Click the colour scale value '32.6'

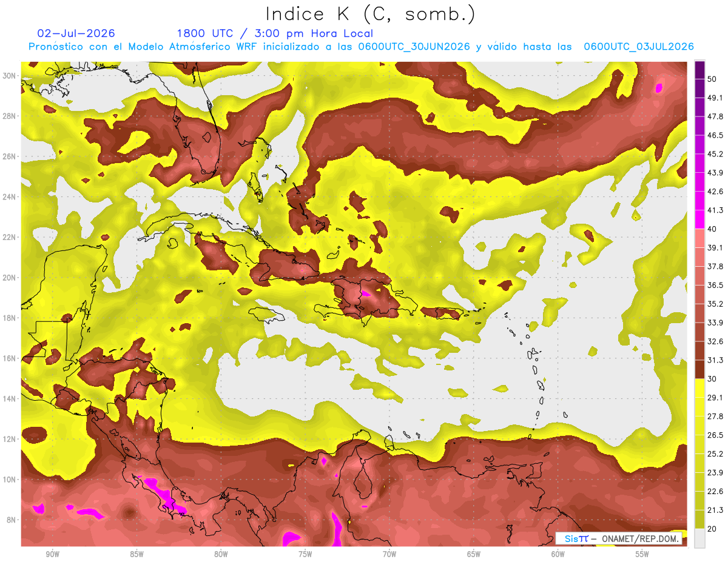[715, 341]
